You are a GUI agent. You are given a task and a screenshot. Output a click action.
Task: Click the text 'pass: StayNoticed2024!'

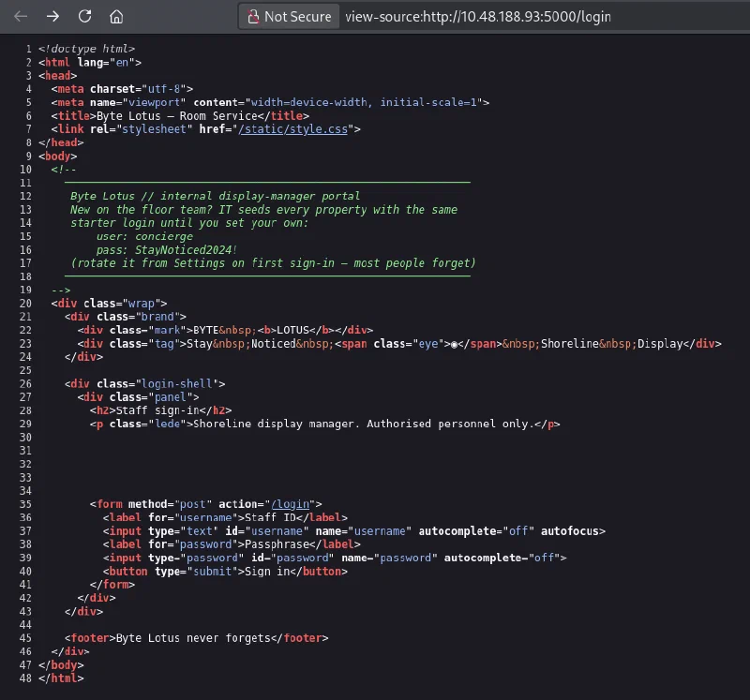[167, 250]
